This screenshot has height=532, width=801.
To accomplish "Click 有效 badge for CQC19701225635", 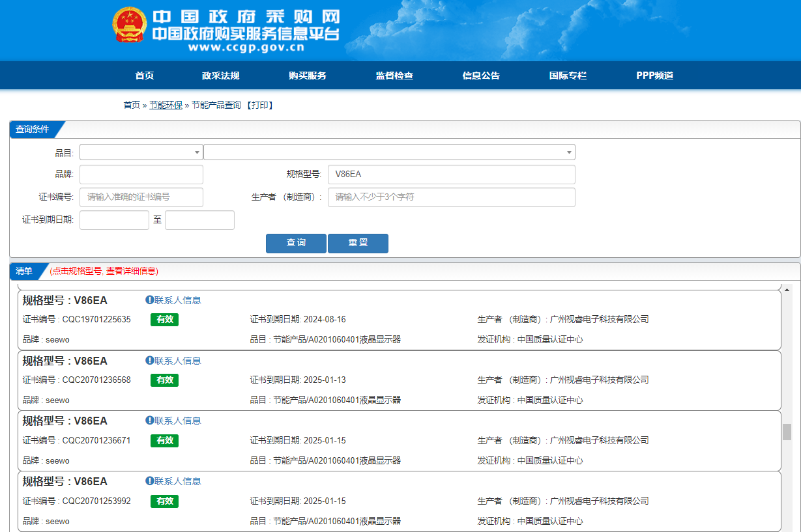I will (164, 320).
